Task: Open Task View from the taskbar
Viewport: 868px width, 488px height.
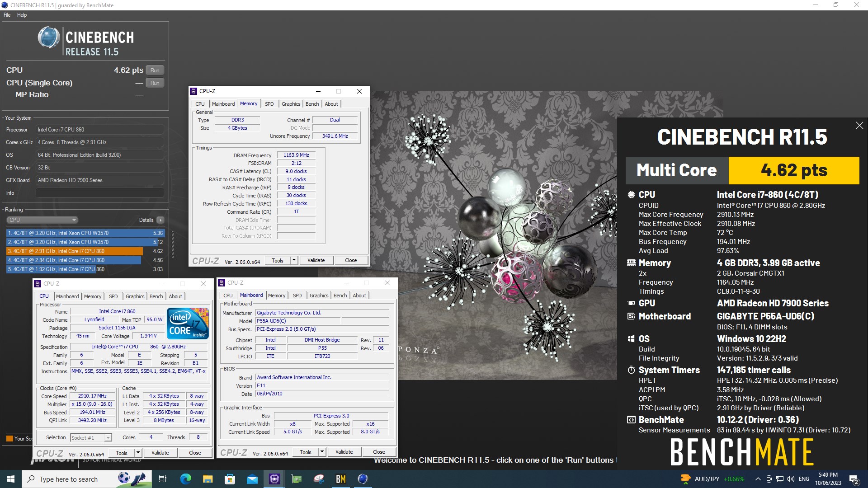Action: click(163, 479)
